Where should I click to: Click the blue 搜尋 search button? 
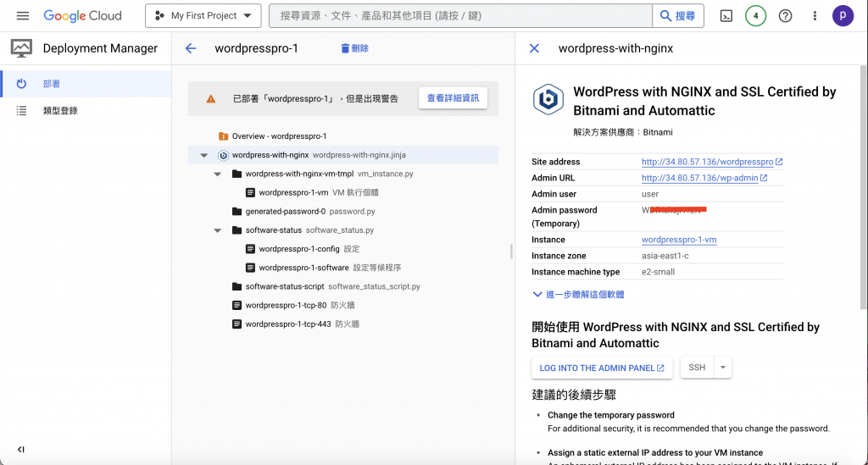(x=678, y=16)
